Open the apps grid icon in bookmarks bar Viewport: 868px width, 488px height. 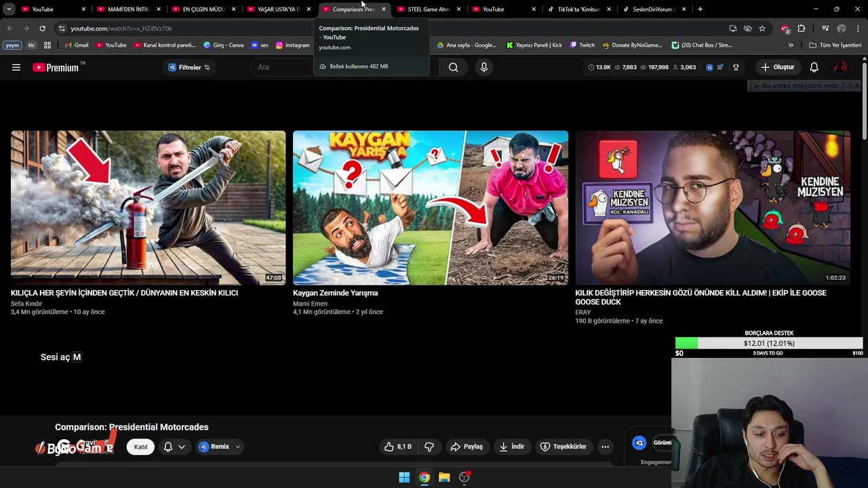47,45
